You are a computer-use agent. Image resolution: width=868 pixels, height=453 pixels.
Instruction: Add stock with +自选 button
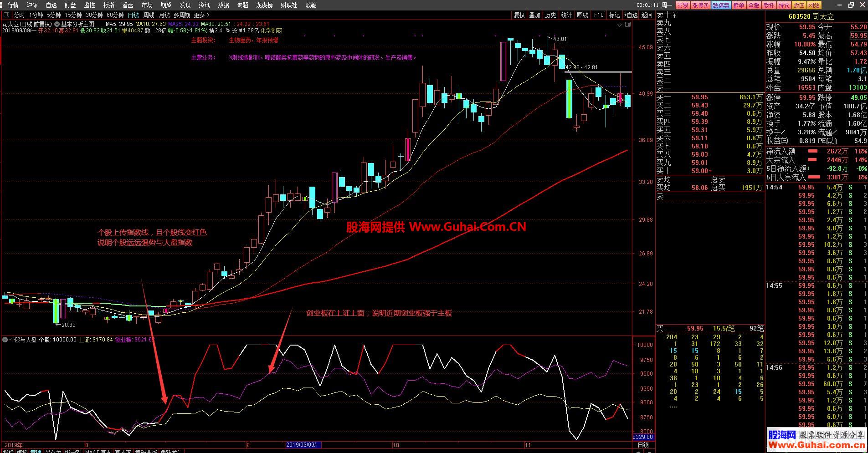(x=631, y=15)
